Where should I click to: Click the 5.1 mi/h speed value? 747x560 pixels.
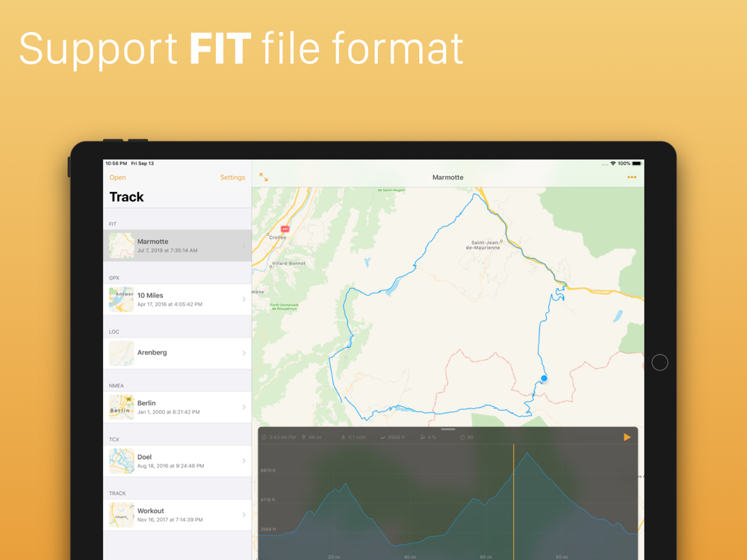point(357,437)
